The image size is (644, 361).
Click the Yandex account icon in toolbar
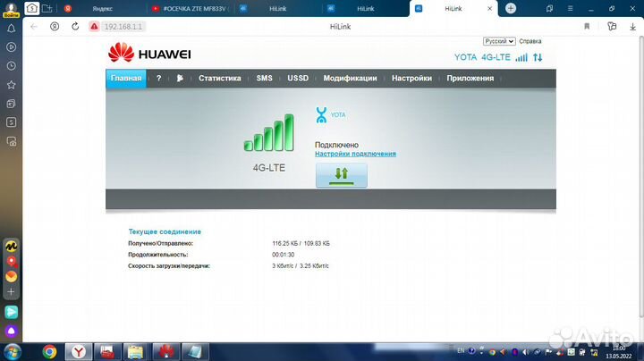tap(55, 27)
